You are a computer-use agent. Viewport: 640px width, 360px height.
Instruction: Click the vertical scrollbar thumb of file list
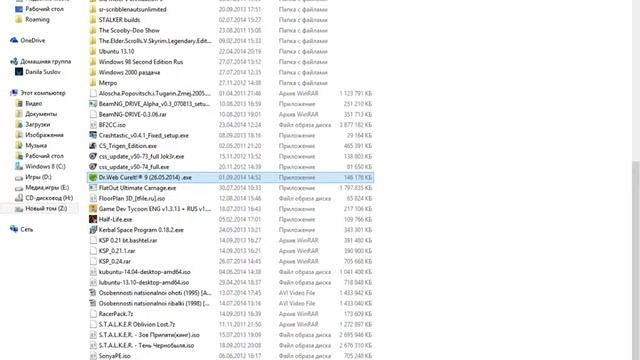click(x=636, y=260)
